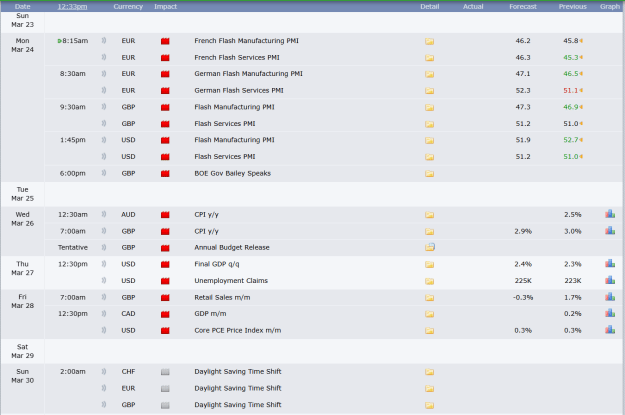
Task: Click the AUD currency cell
Action: pos(128,214)
